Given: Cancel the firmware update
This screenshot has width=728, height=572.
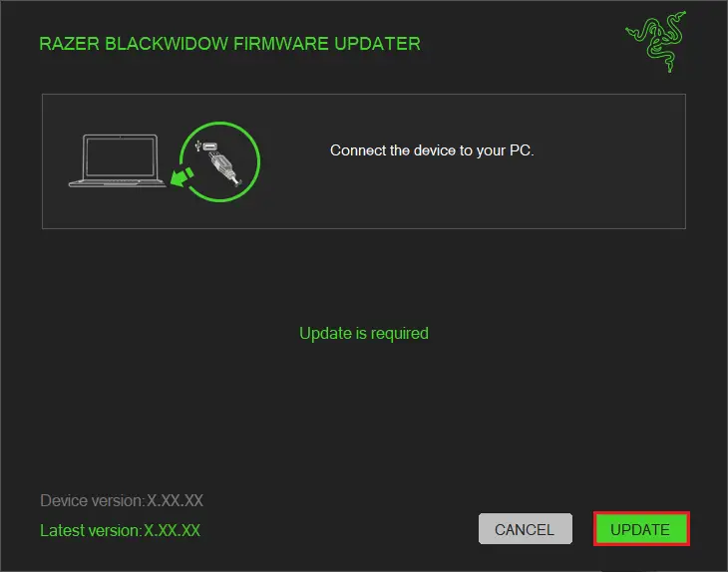Looking at the screenshot, I should (526, 529).
